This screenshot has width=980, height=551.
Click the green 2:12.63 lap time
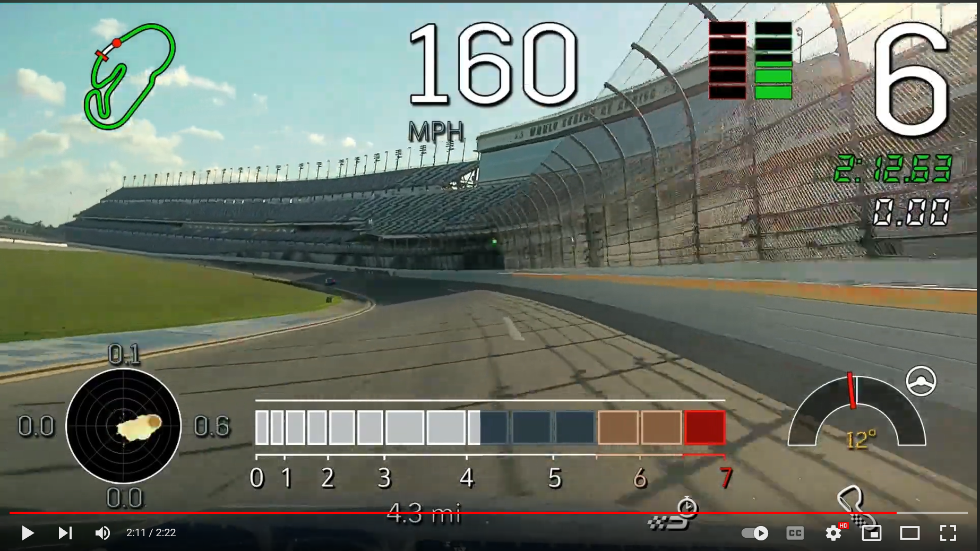coord(893,169)
